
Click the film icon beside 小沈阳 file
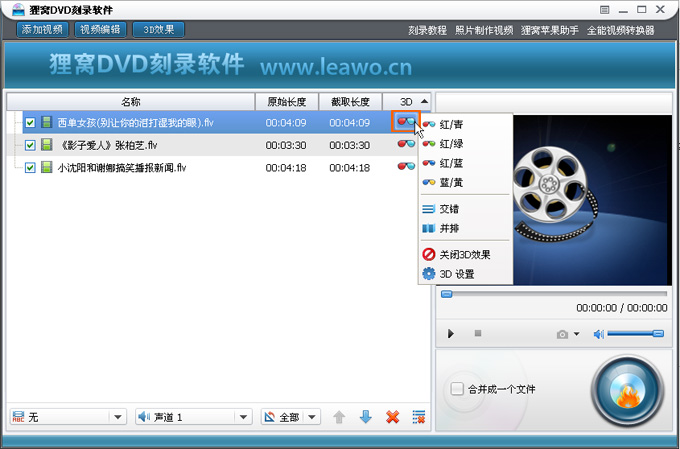(x=46, y=167)
